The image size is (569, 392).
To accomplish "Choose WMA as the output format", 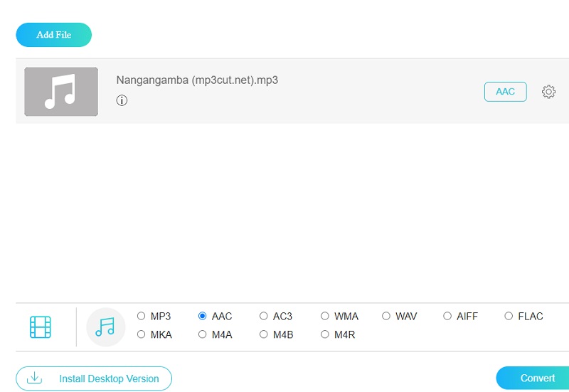I will (x=325, y=317).
